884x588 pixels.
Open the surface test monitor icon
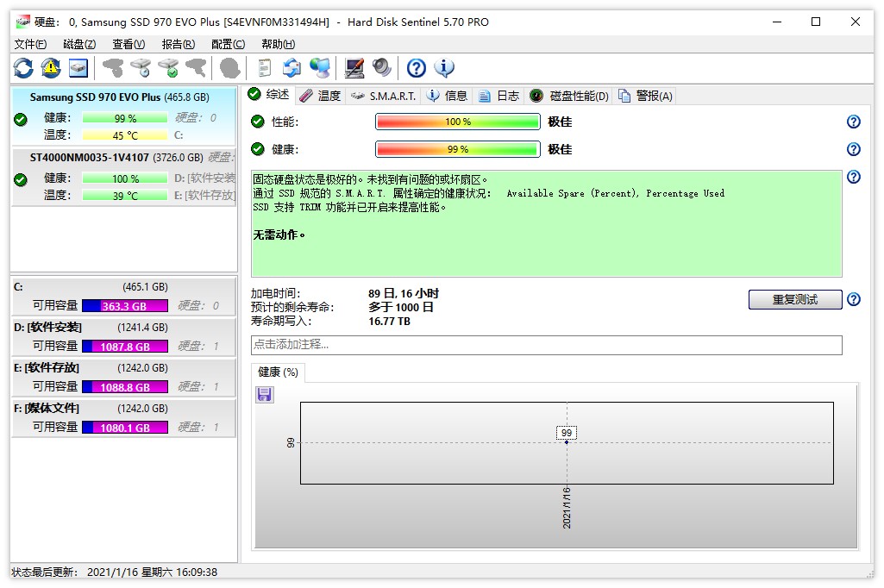pos(353,67)
